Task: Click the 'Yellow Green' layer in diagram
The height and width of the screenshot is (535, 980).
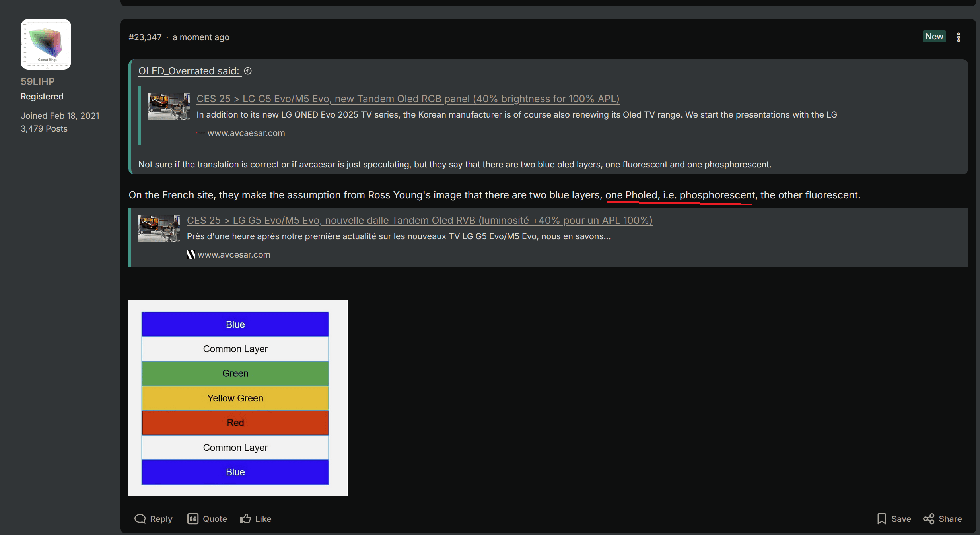Action: (x=235, y=398)
